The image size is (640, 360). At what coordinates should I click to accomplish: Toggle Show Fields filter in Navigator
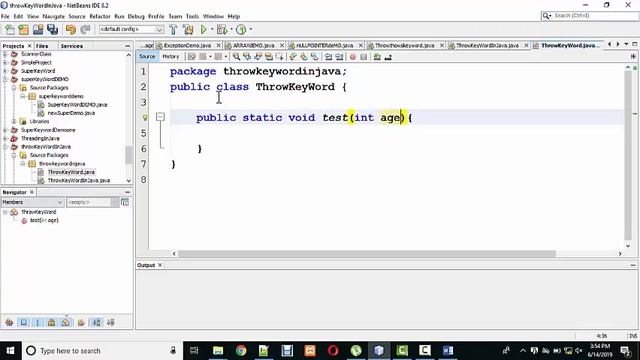coord(24,322)
